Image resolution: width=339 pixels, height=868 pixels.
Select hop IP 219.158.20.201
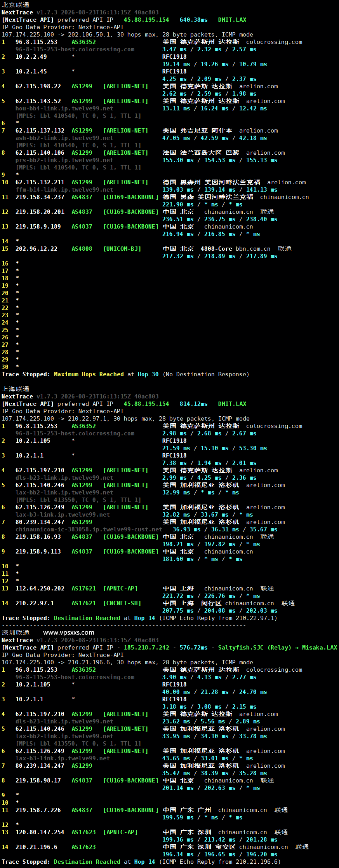point(40,212)
